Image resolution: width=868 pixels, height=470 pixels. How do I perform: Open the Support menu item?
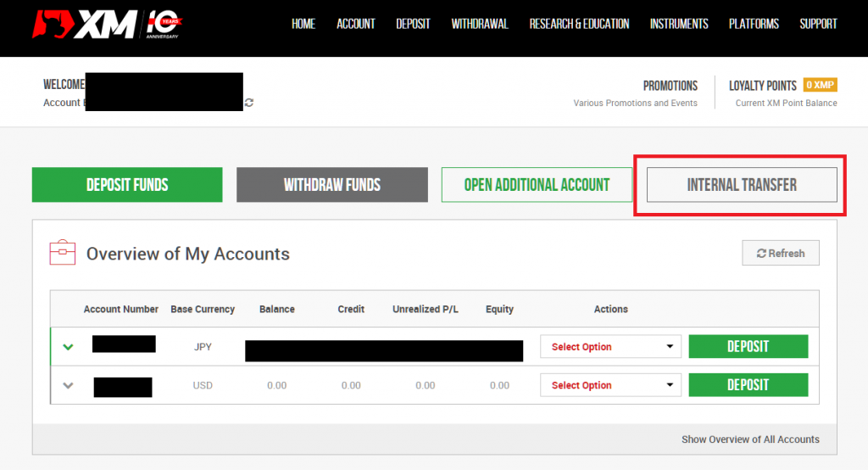pyautogui.click(x=818, y=24)
